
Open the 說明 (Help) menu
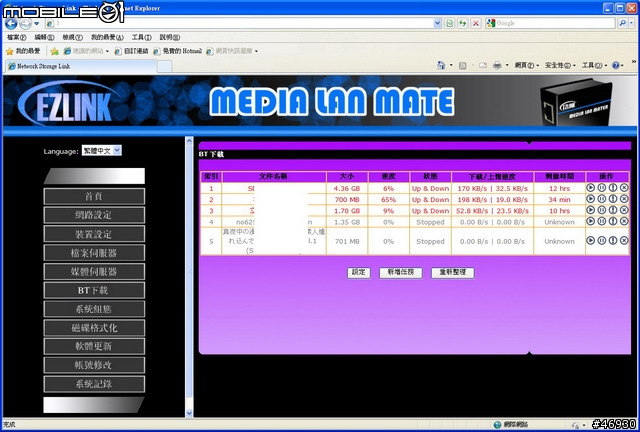169,37
